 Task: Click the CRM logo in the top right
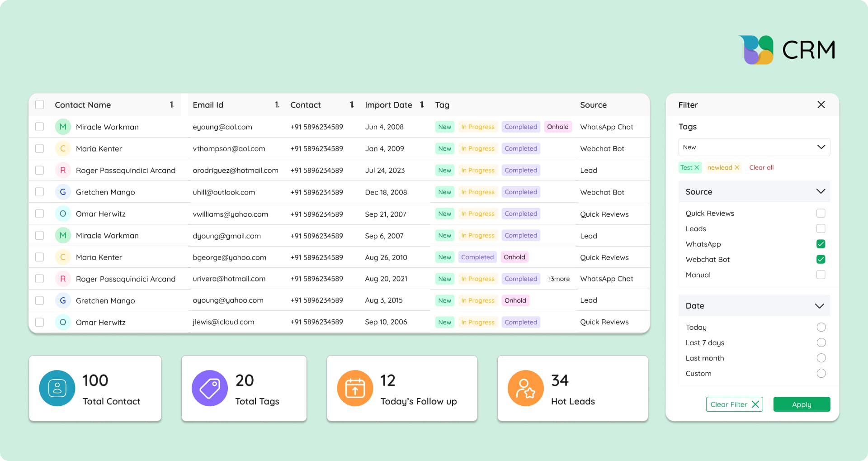787,50
